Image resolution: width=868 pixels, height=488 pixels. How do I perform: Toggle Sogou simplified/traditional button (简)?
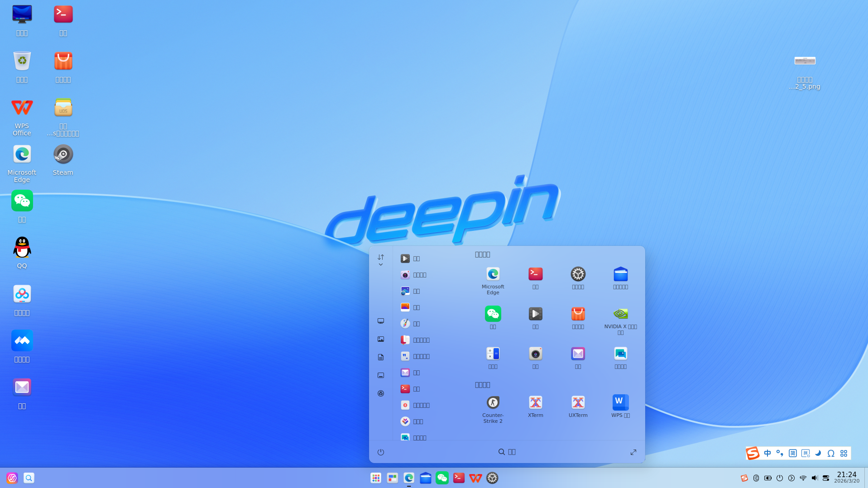click(793, 453)
